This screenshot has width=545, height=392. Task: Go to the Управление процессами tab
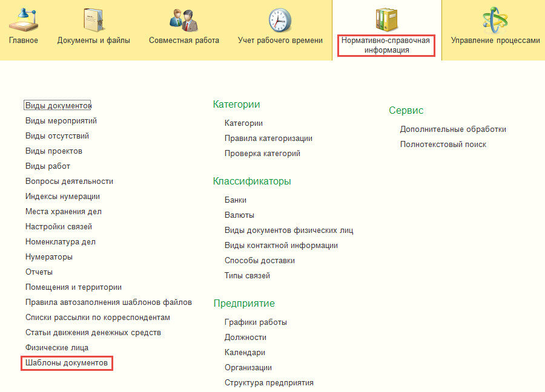coord(495,41)
